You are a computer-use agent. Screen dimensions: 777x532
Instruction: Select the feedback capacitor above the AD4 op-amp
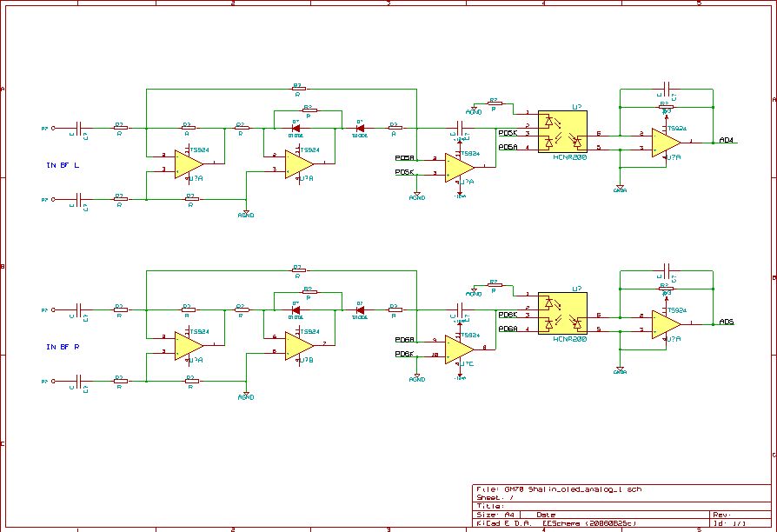coord(667,90)
